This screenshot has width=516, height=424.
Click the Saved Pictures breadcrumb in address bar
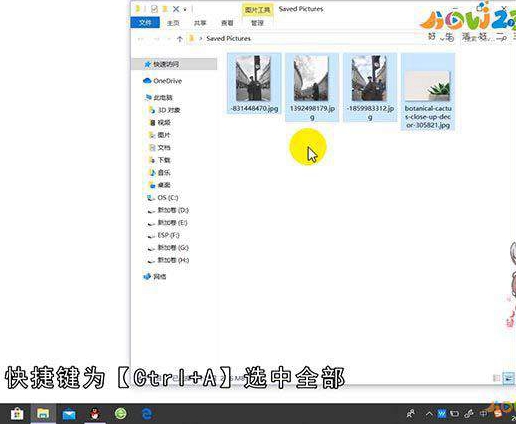pos(228,39)
